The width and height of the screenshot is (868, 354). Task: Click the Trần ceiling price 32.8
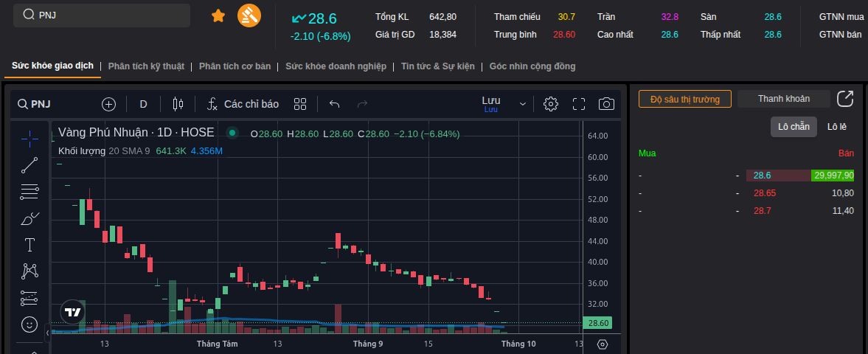[x=670, y=17]
